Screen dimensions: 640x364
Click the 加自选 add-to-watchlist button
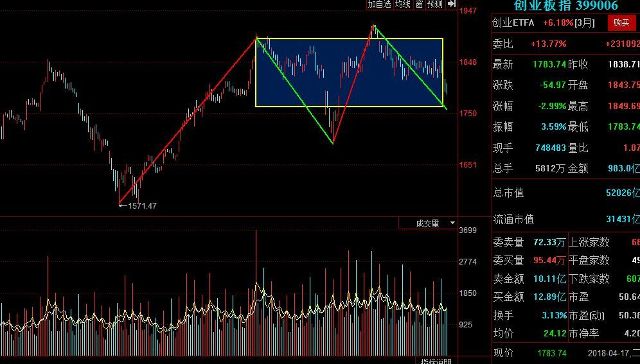[x=379, y=4]
